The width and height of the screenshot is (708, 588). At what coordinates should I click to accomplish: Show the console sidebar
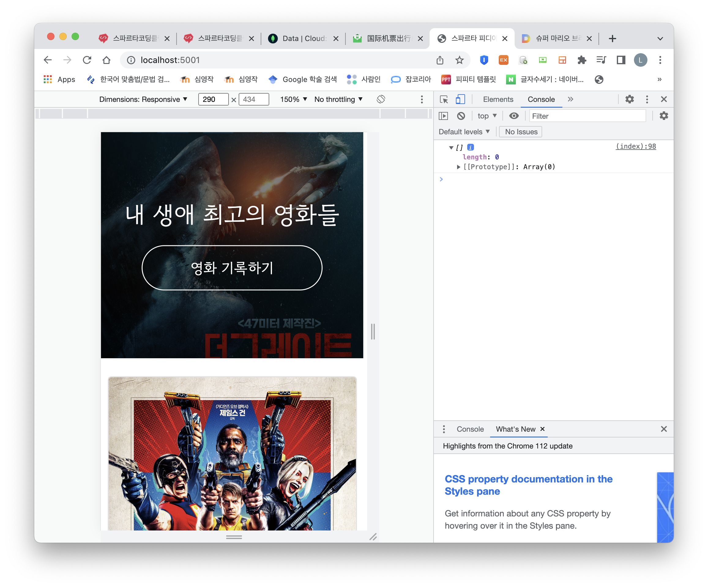443,116
